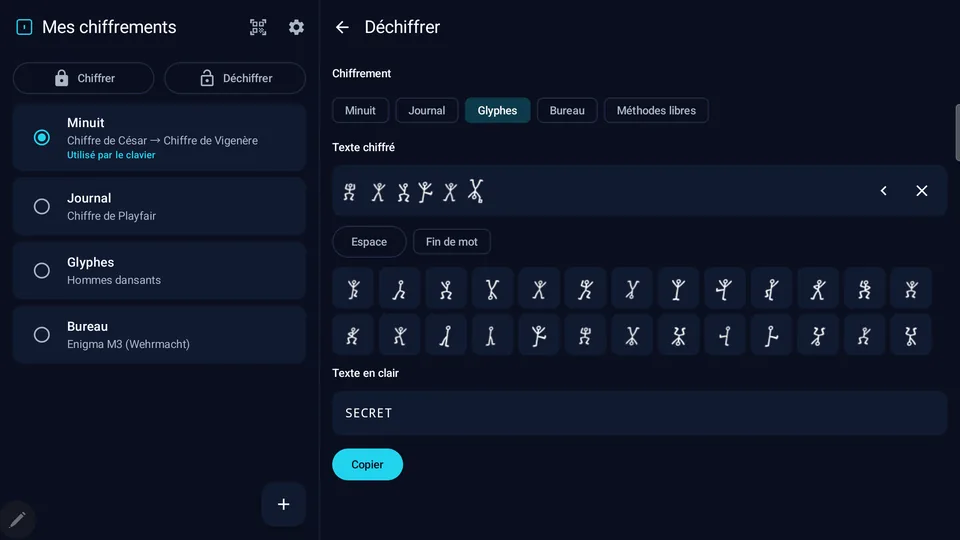Go back with the arrow beside Déchiffrer

342,27
